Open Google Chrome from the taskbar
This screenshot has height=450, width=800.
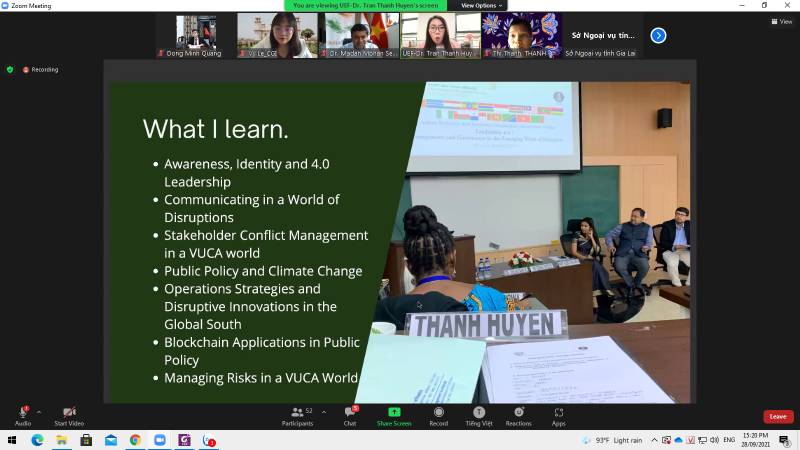coord(135,440)
